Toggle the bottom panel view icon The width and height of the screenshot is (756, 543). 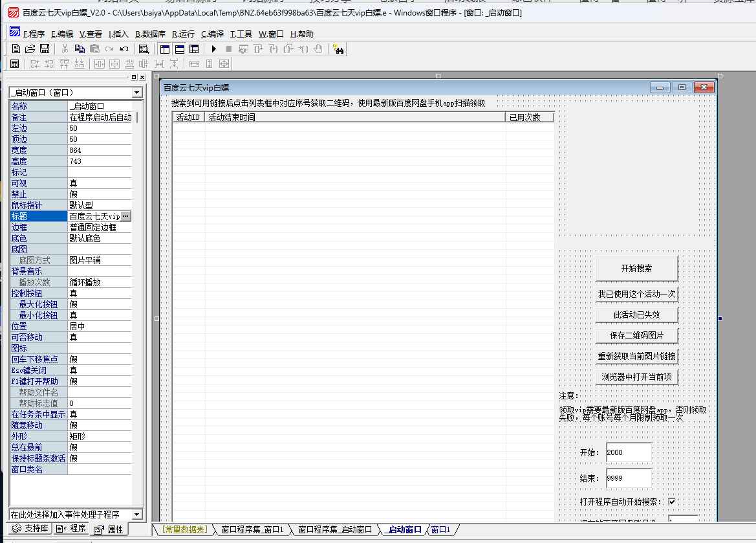[x=180, y=49]
